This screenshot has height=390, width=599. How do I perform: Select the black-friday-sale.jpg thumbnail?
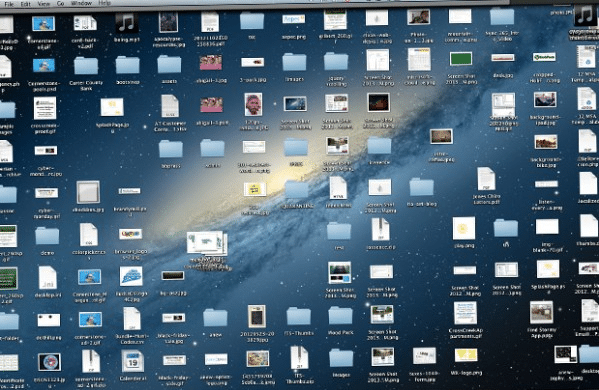174,318
